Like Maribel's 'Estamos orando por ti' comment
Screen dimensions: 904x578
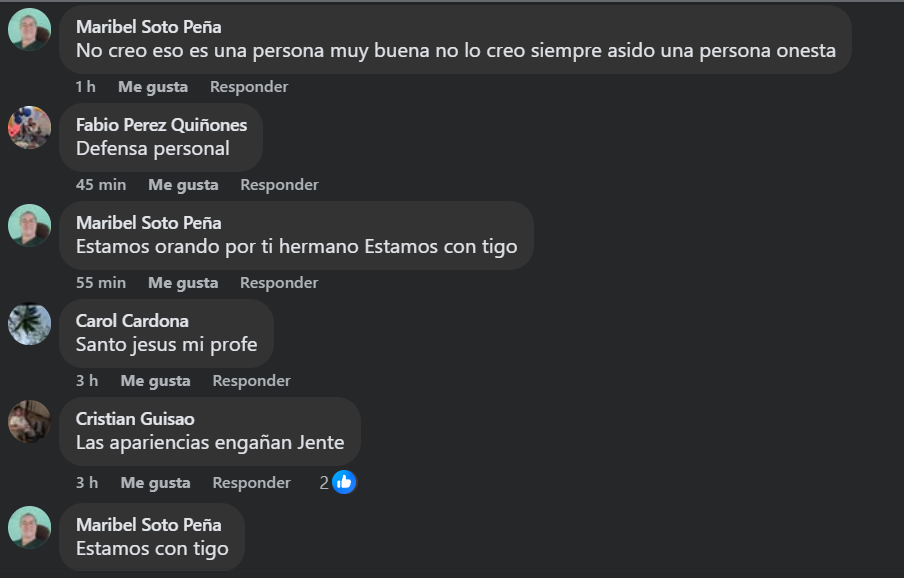coord(183,283)
